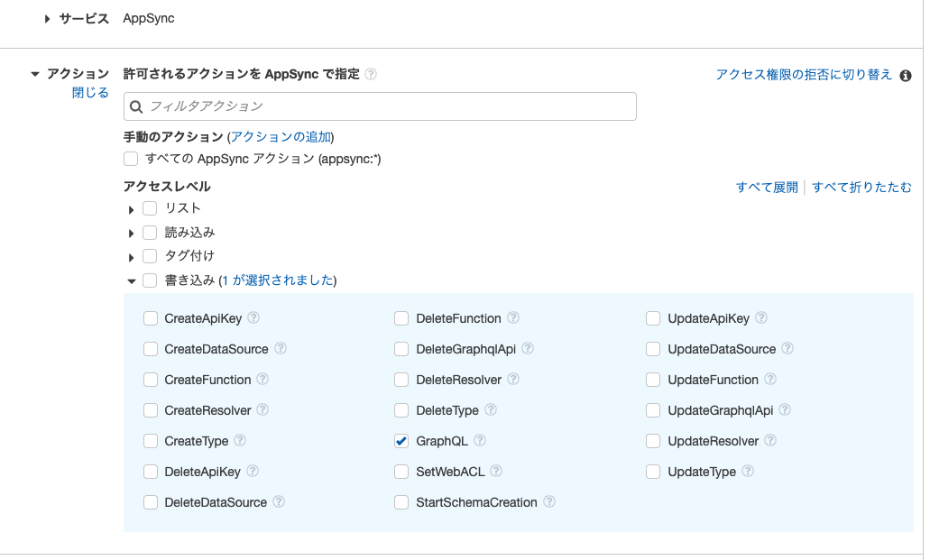Viewport: 930px width, 560px height.
Task: Select the DeleteDataSource checkbox
Action: pyautogui.click(x=151, y=502)
